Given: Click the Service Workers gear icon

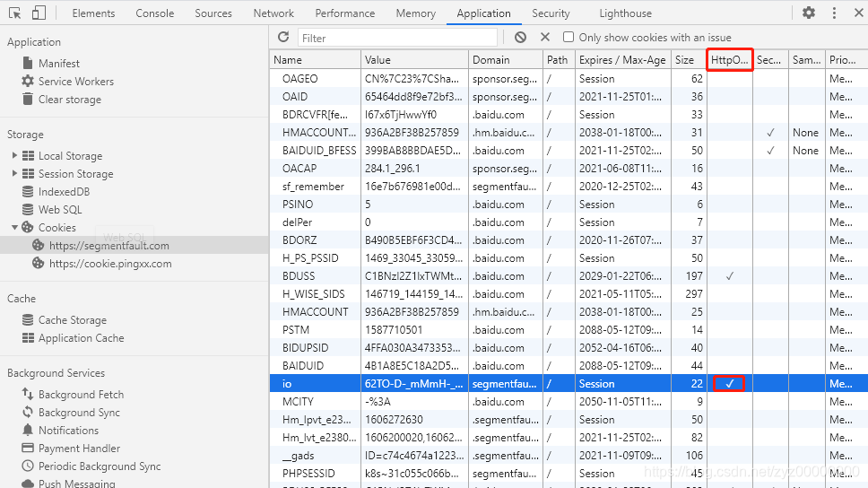Looking at the screenshot, I should [28, 81].
